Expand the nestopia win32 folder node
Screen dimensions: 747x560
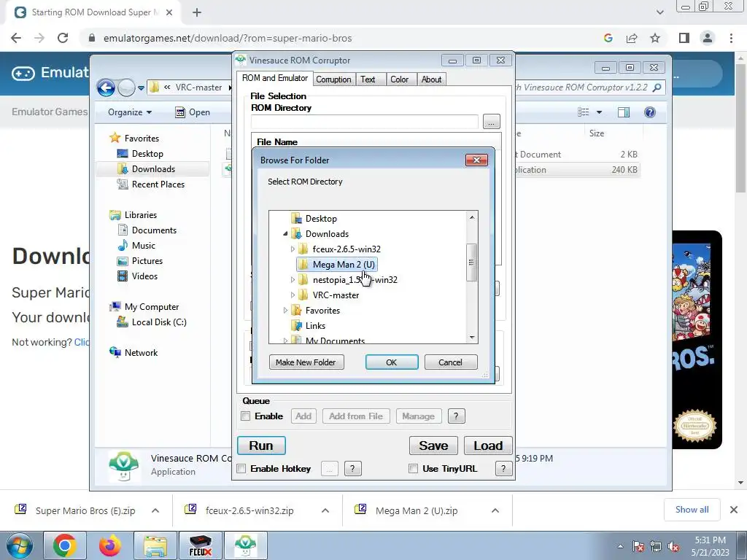(293, 280)
